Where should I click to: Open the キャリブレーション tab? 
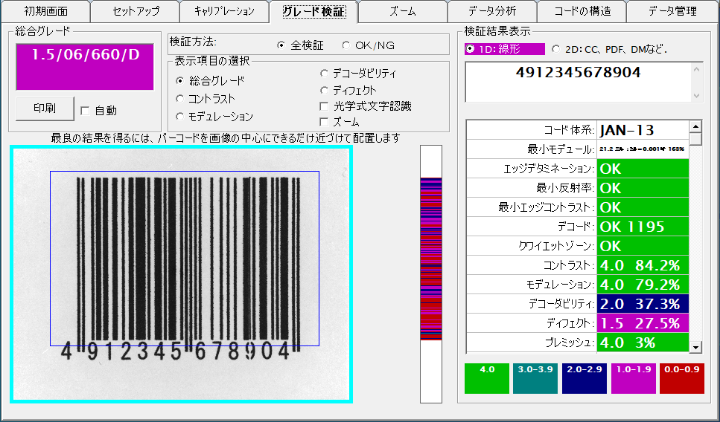[x=224, y=11]
